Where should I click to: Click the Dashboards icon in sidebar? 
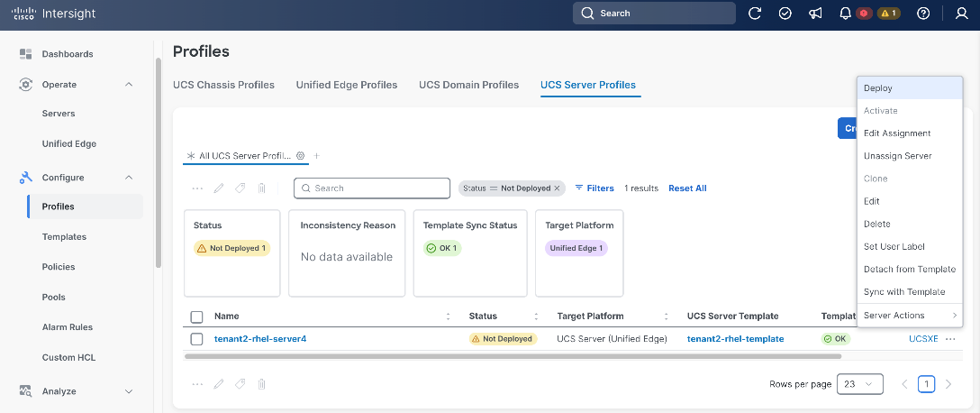pos(25,54)
